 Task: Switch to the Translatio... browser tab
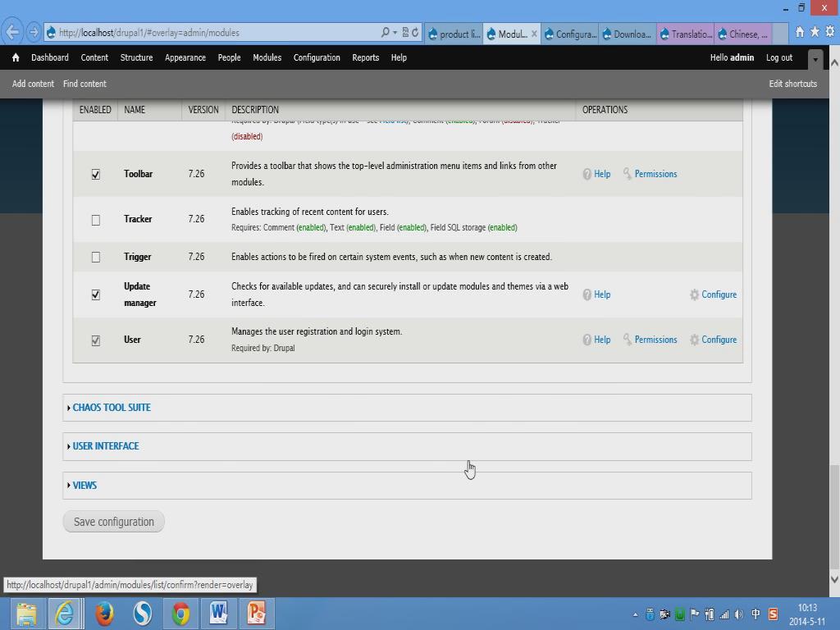coord(686,34)
